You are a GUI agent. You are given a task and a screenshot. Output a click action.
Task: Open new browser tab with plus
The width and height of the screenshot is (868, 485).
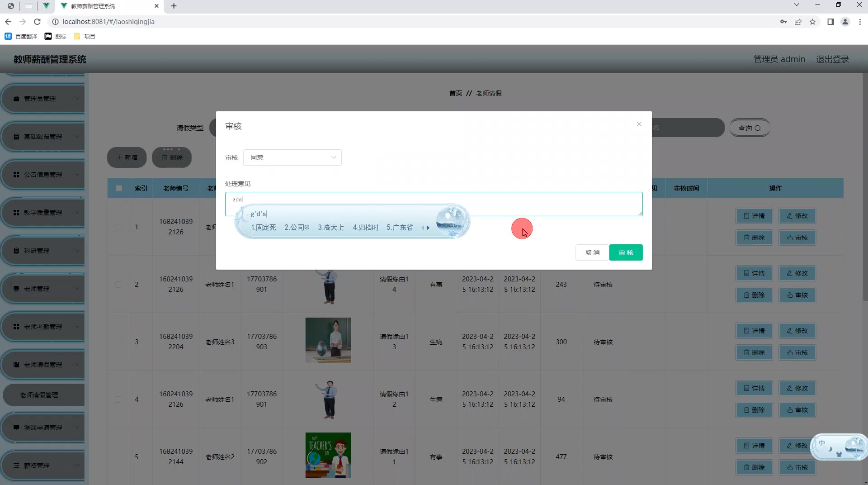(x=174, y=6)
